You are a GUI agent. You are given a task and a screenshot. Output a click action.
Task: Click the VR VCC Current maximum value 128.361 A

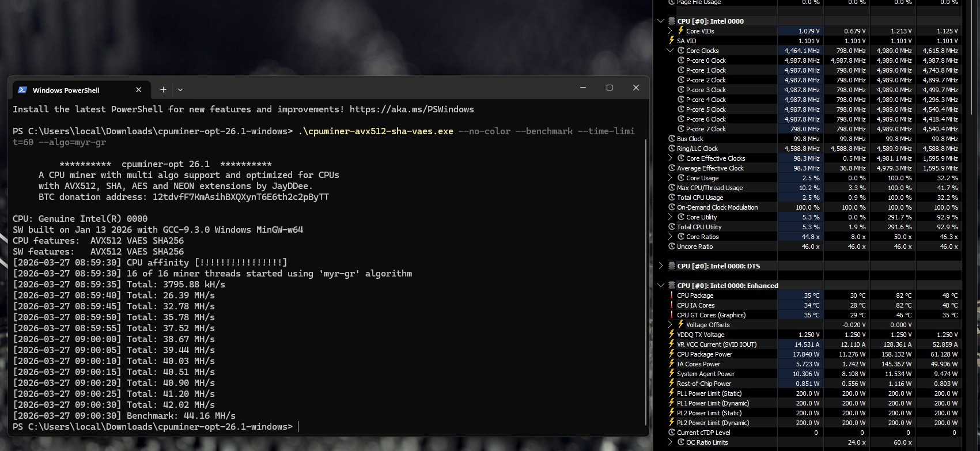pos(896,344)
